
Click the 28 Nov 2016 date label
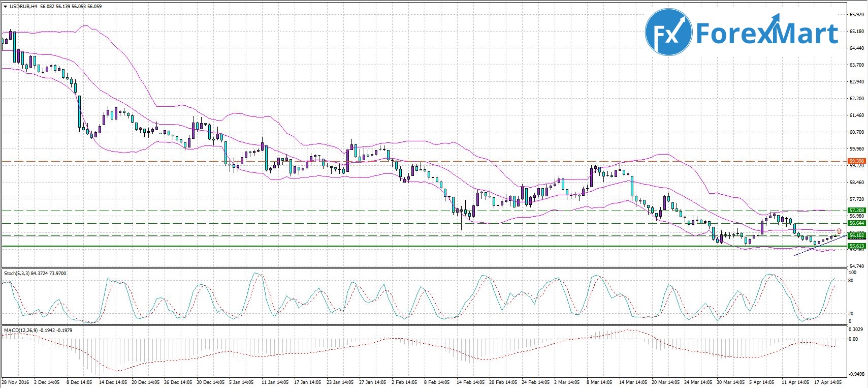15,382
